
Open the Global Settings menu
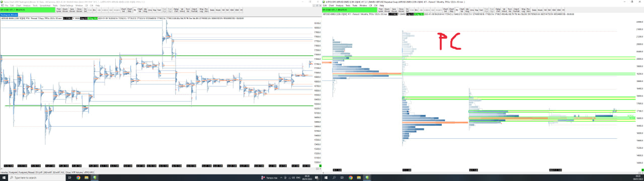coord(66,5)
